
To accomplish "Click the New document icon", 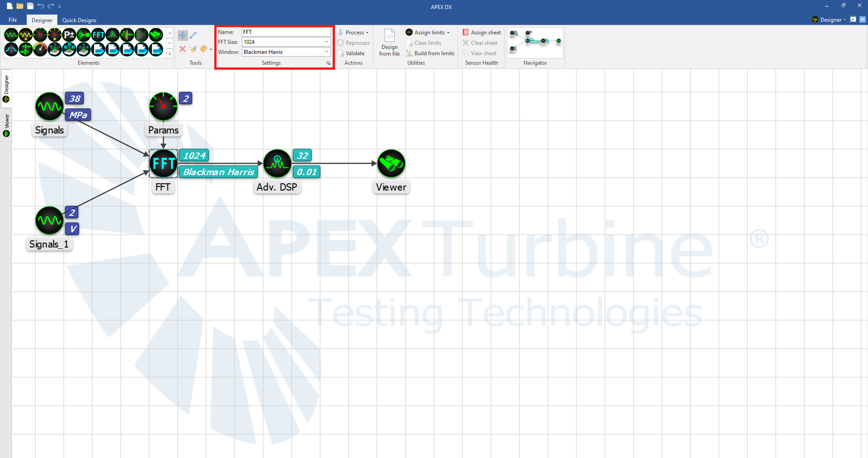I will (9, 6).
